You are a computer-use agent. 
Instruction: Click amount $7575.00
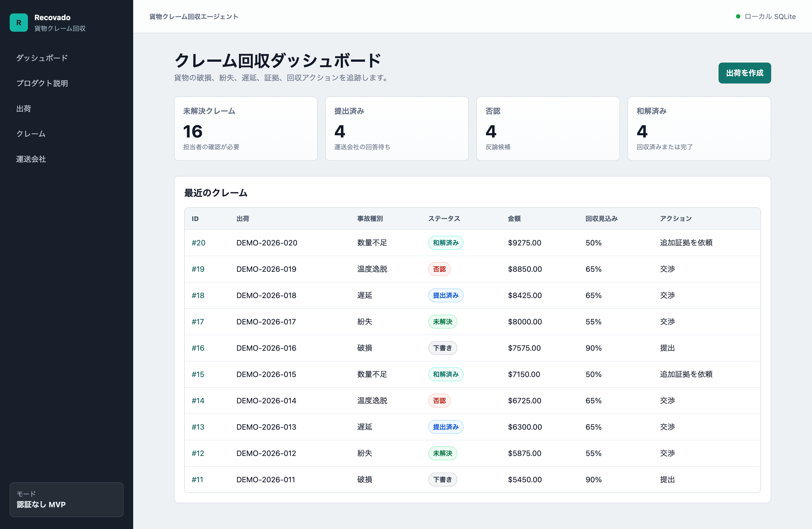[x=524, y=348]
